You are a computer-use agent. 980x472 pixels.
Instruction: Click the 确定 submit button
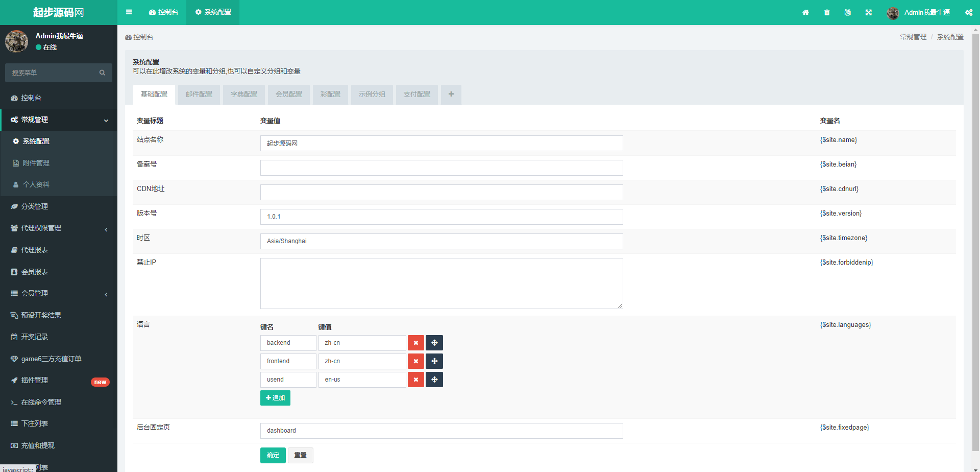tap(273, 455)
